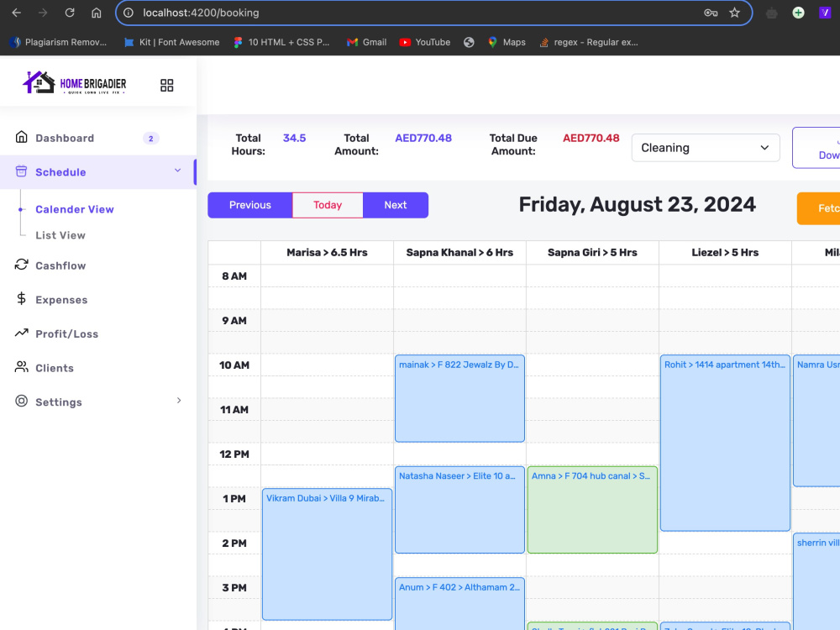Open the Cashflow section
Image resolution: width=840 pixels, height=630 pixels.
pos(60,265)
